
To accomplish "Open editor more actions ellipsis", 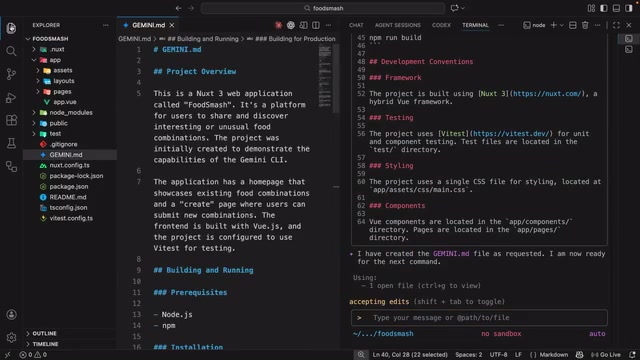I will tap(328, 25).
